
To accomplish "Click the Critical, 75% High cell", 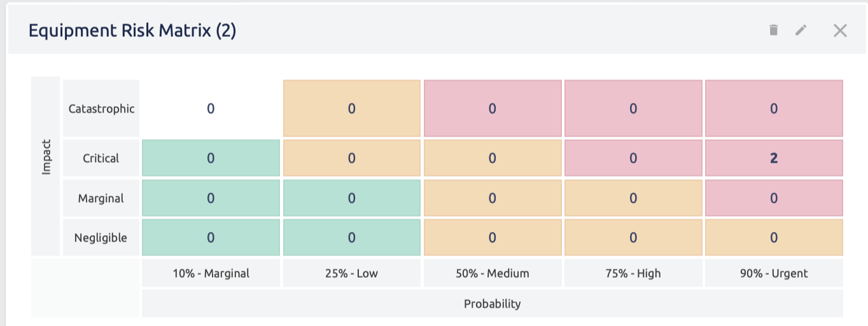I will pos(633,158).
